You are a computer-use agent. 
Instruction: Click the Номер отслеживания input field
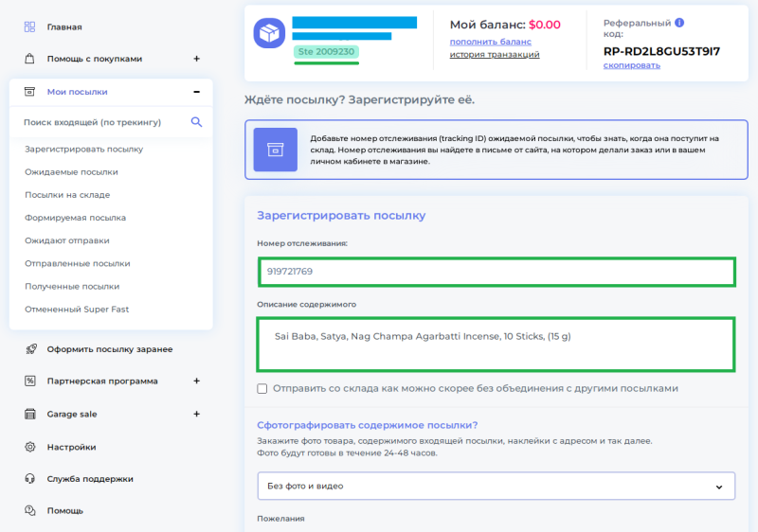(x=496, y=272)
